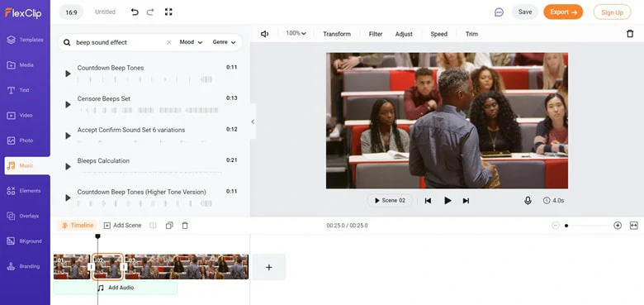Clear the beep sound effect search
The width and height of the screenshot is (644, 305).
[168, 42]
